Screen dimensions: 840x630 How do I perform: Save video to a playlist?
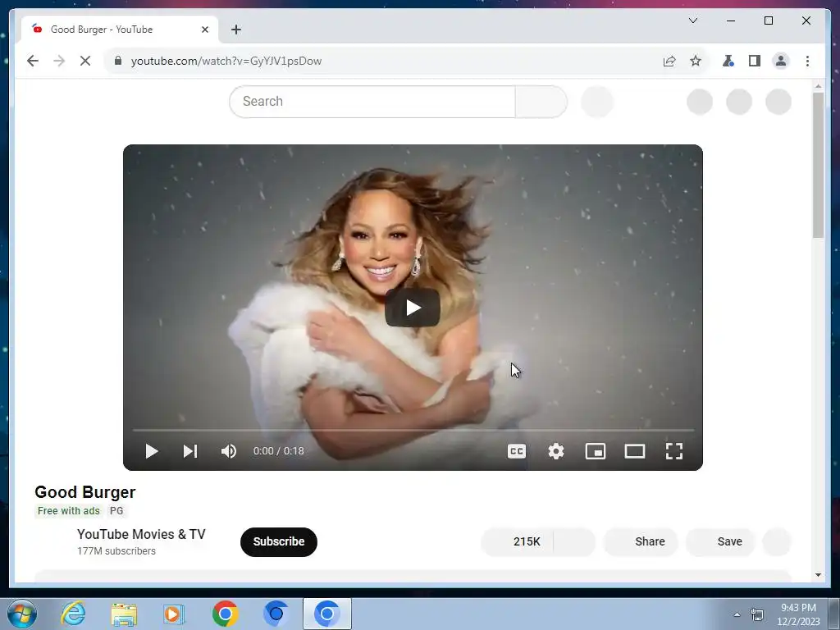pos(721,541)
